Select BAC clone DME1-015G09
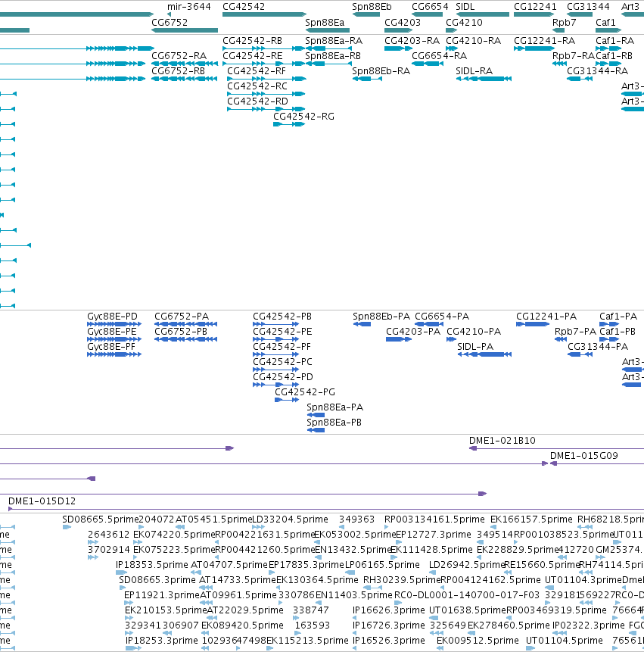The image size is (644, 652). coord(583,456)
